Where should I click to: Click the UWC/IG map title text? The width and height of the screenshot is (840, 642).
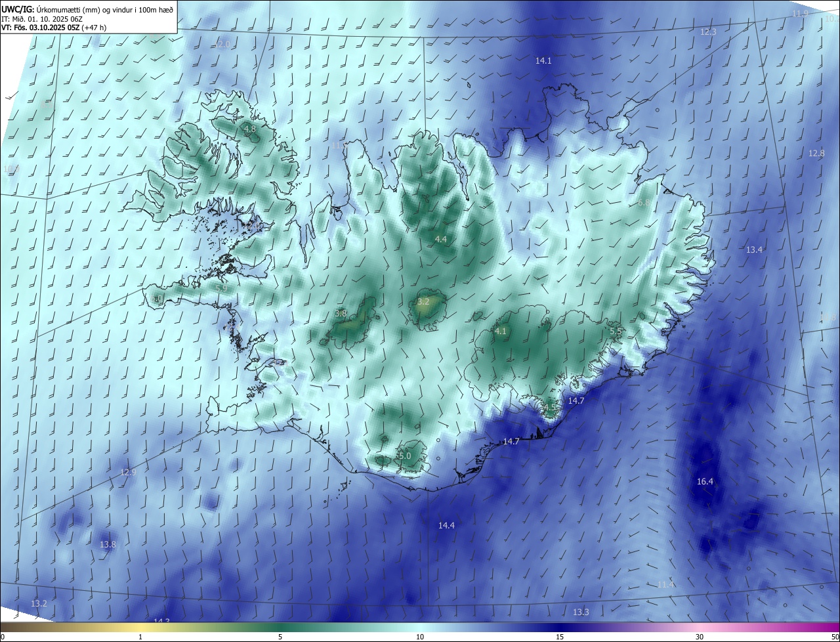coord(87,9)
